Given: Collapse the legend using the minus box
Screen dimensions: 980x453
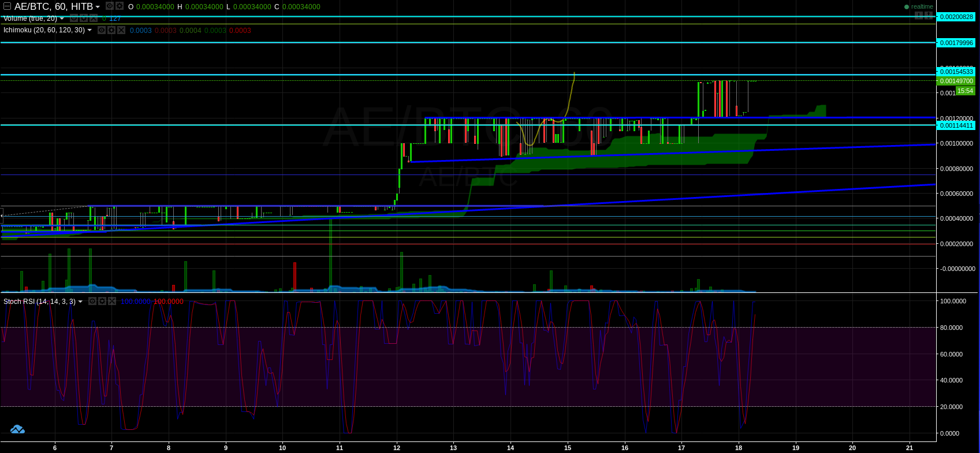Looking at the screenshot, I should (6, 6).
